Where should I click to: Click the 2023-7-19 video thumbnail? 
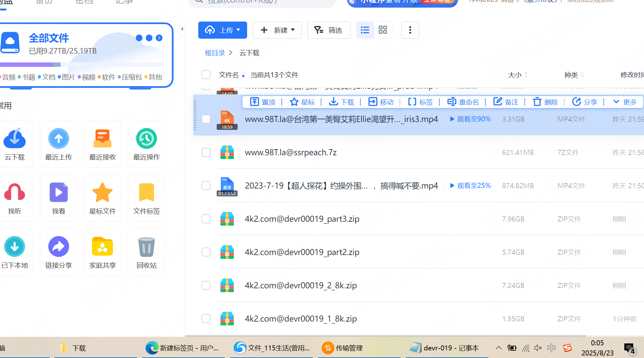click(x=227, y=186)
